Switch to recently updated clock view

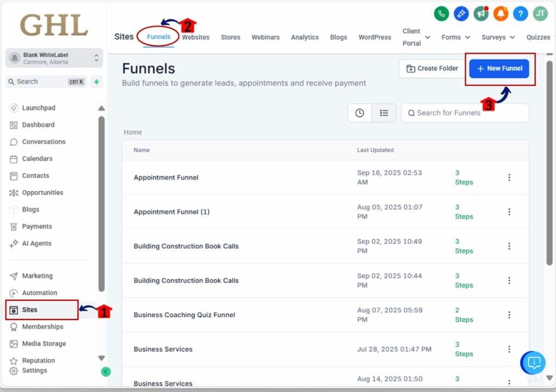pyautogui.click(x=359, y=113)
